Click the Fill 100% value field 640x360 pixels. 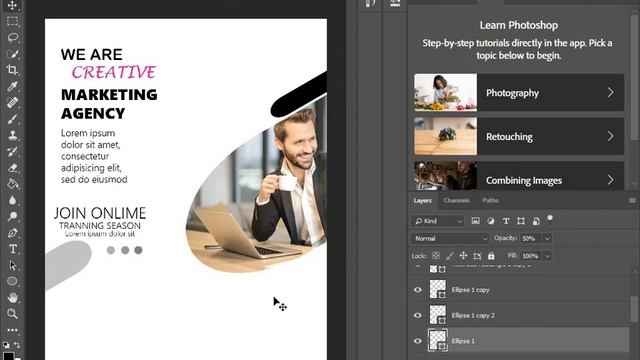tap(531, 256)
